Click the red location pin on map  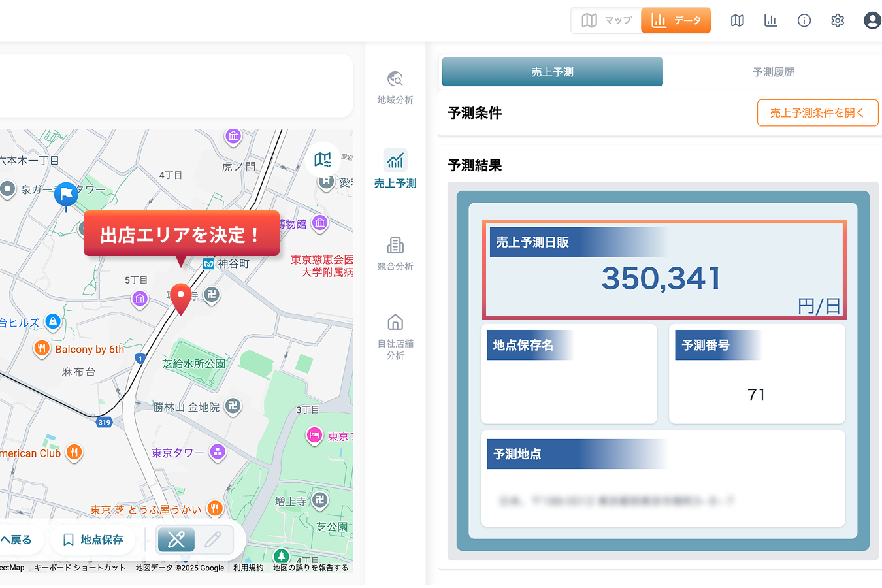(x=181, y=299)
